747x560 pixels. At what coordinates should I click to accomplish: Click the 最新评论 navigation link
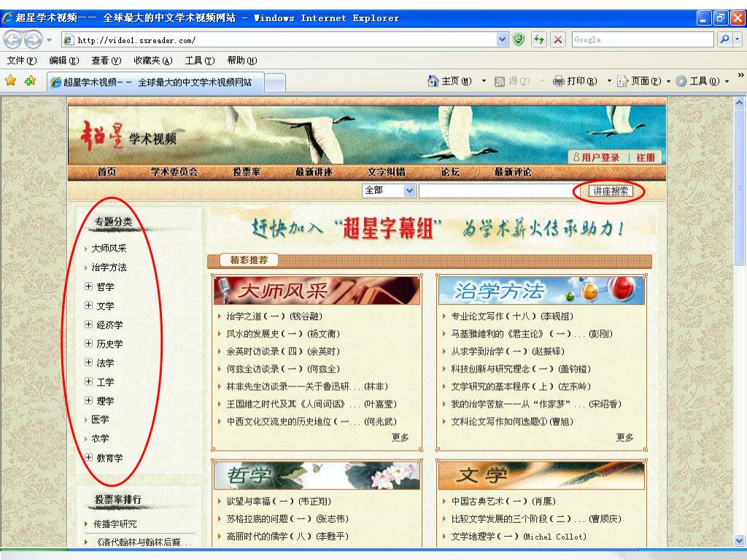(x=513, y=172)
